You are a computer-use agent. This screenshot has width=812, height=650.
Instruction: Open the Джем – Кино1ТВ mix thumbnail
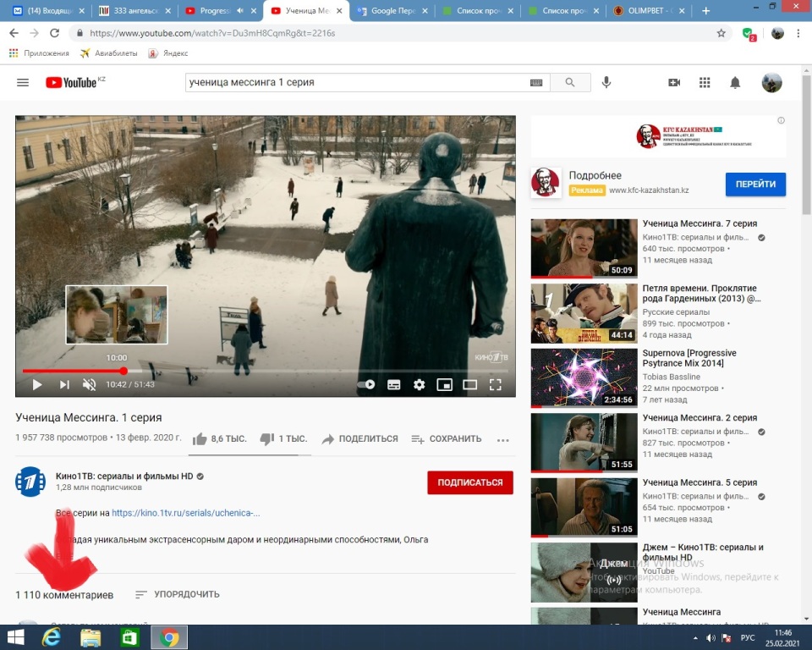584,572
